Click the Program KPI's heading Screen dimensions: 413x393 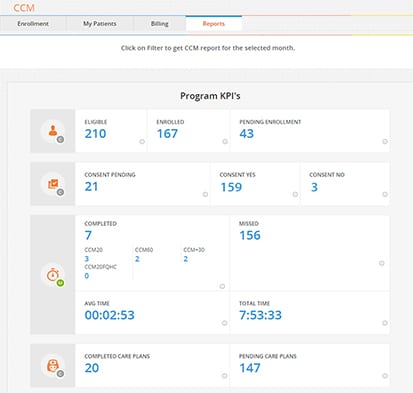pos(210,96)
